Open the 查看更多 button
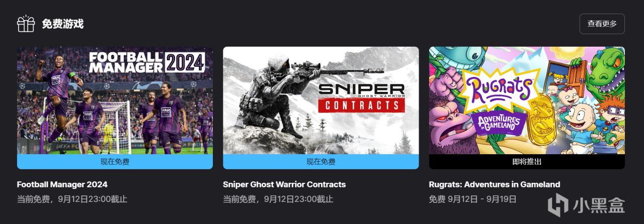This screenshot has height=224, width=644. tap(602, 24)
